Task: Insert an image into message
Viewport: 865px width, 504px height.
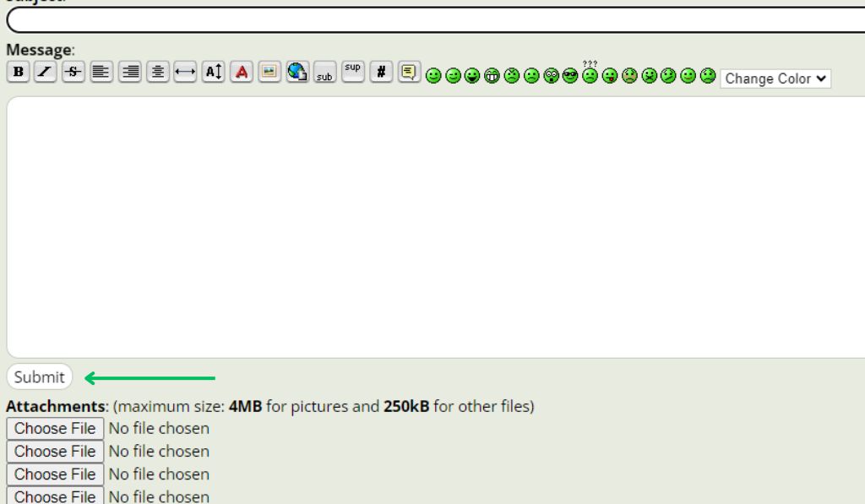Action: tap(269, 72)
